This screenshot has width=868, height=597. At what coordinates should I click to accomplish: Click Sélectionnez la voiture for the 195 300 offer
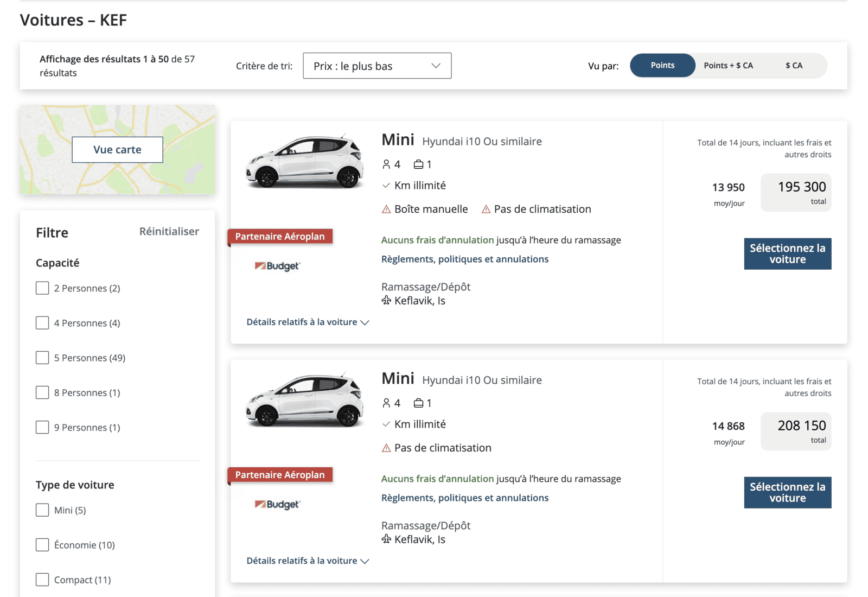787,253
